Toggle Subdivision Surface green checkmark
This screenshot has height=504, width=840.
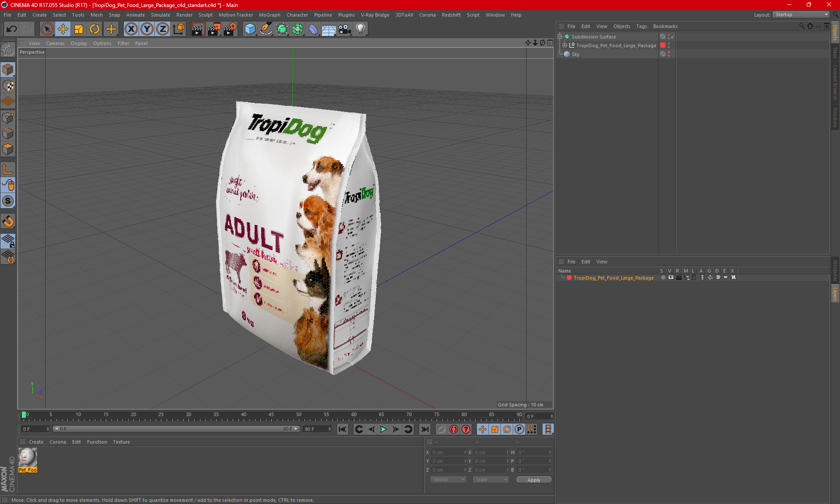[x=672, y=37]
